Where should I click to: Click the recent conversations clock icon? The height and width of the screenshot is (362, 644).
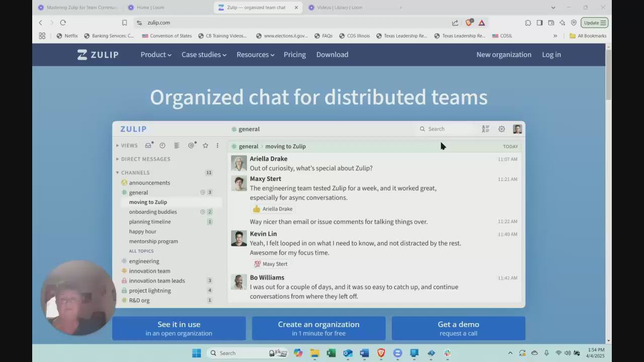(x=162, y=145)
